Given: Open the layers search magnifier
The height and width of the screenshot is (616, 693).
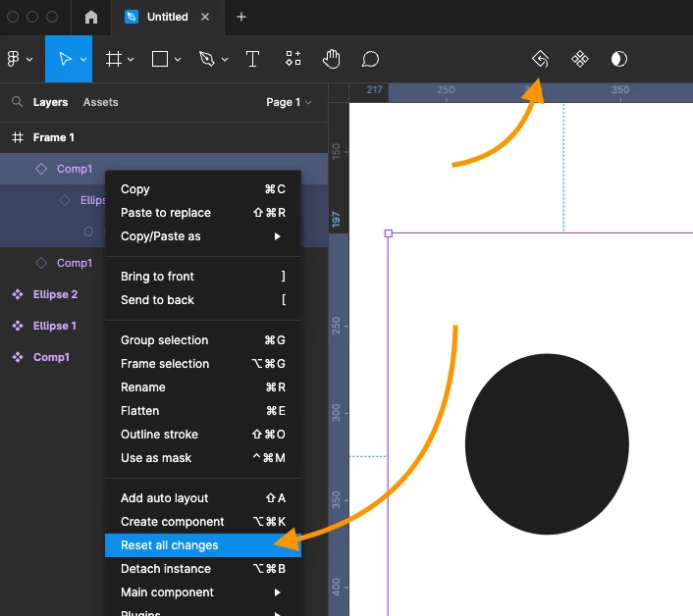Looking at the screenshot, I should point(18,102).
